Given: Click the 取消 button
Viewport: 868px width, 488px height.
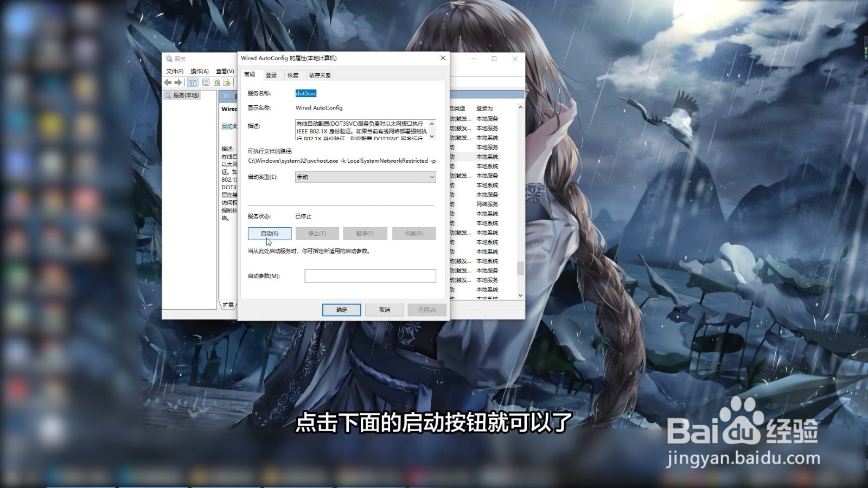Looking at the screenshot, I should tap(385, 310).
